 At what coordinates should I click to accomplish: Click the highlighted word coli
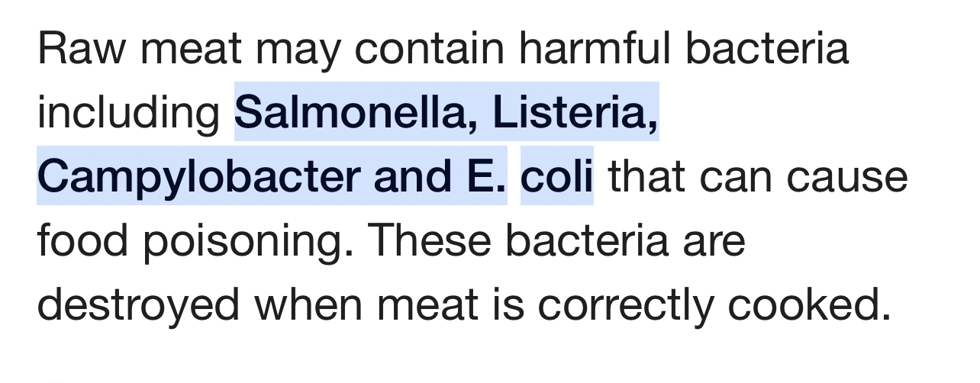pyautogui.click(x=556, y=176)
